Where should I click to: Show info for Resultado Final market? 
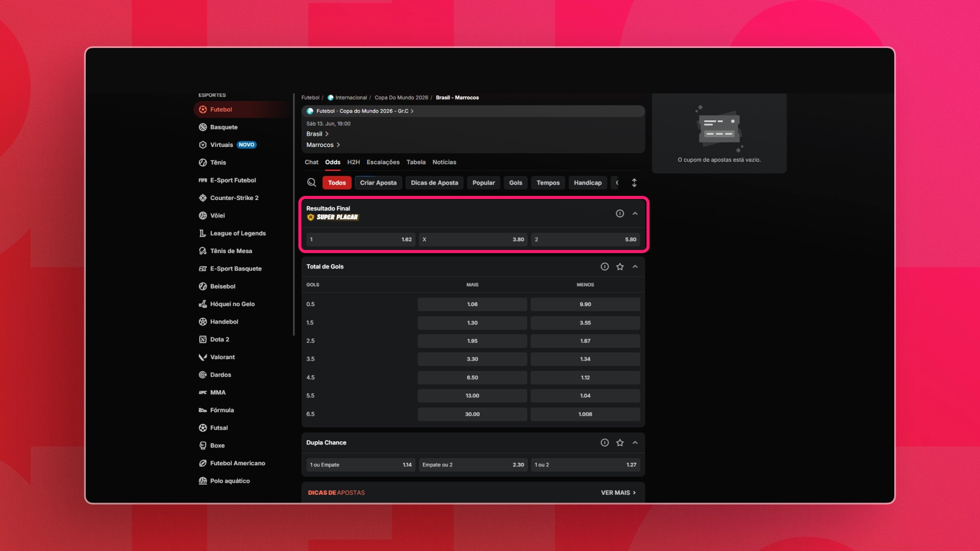tap(620, 214)
